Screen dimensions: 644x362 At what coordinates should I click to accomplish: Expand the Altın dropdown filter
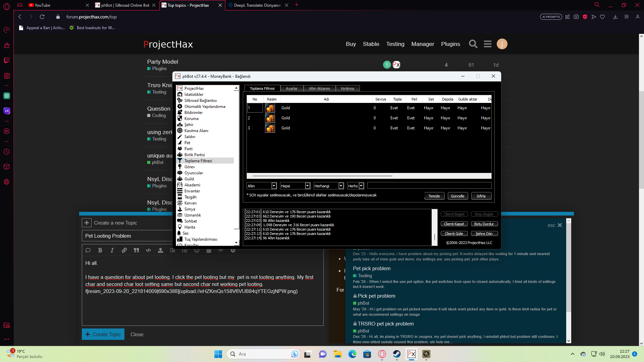pos(274,186)
